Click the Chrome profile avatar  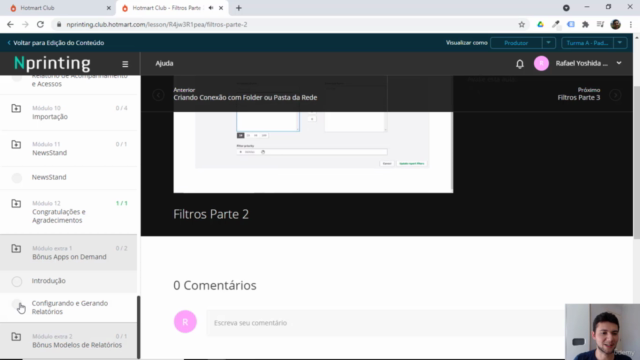pyautogui.click(x=616, y=24)
